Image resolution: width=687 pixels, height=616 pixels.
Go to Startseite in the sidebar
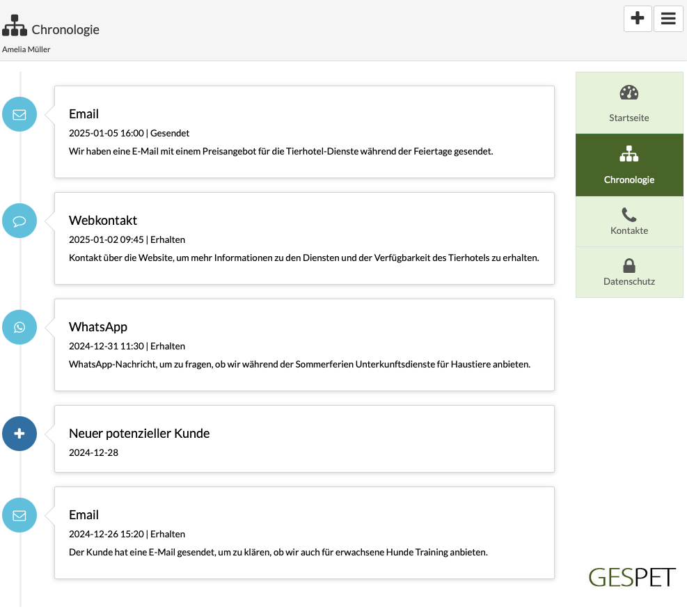(x=629, y=103)
